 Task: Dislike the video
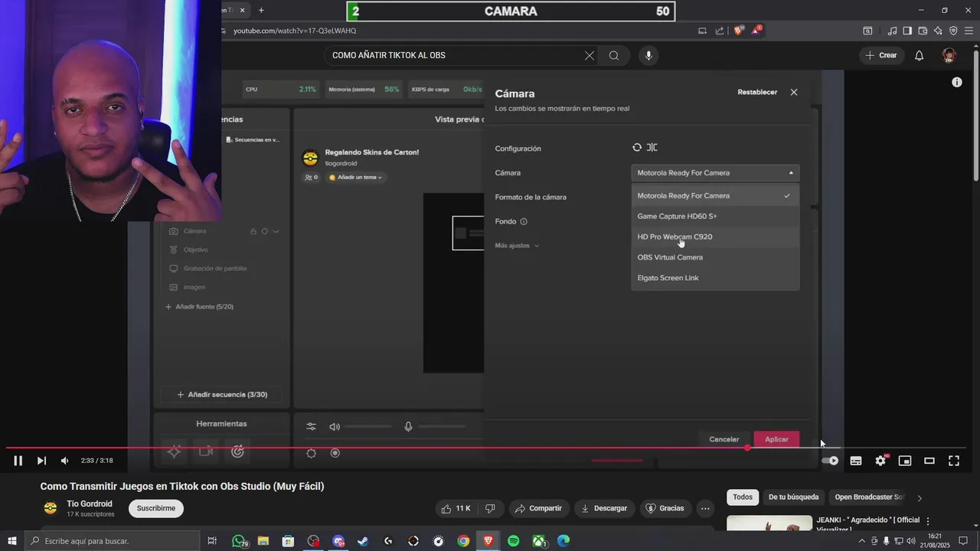click(491, 508)
